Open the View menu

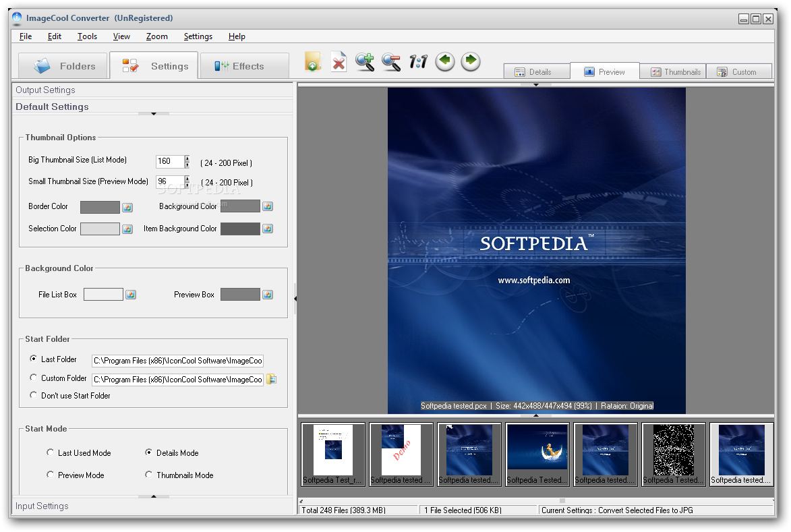pyautogui.click(x=121, y=36)
